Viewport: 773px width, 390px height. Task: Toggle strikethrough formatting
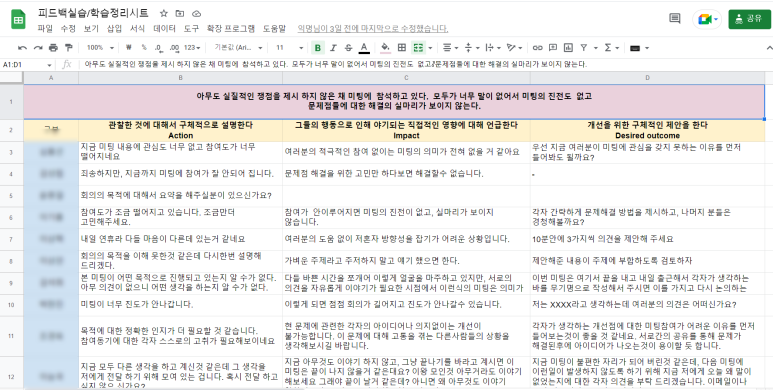tap(349, 48)
